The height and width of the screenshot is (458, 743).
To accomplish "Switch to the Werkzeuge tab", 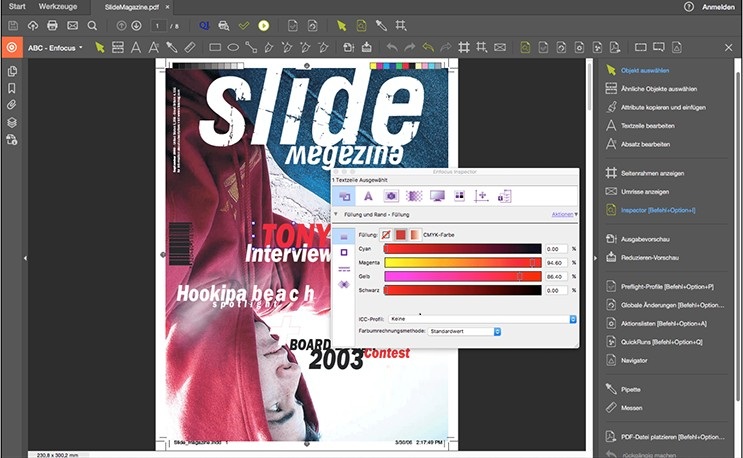I will pyautogui.click(x=58, y=7).
